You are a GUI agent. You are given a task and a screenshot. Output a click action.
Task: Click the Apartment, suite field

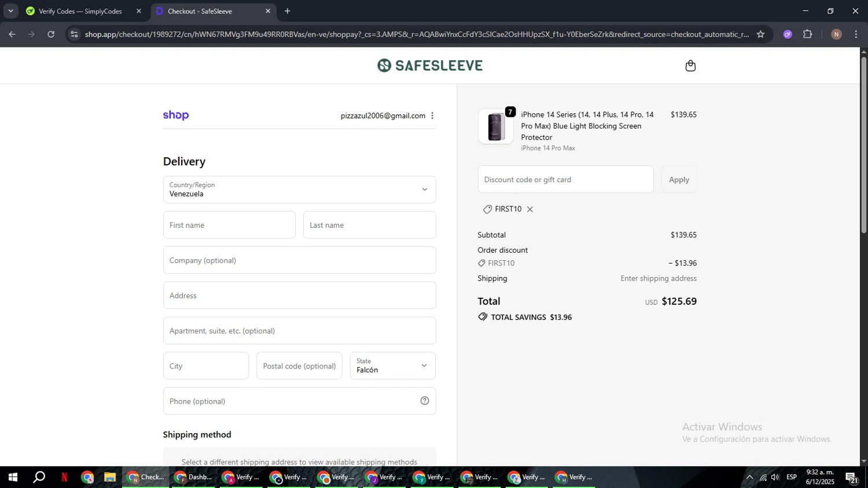click(x=299, y=331)
